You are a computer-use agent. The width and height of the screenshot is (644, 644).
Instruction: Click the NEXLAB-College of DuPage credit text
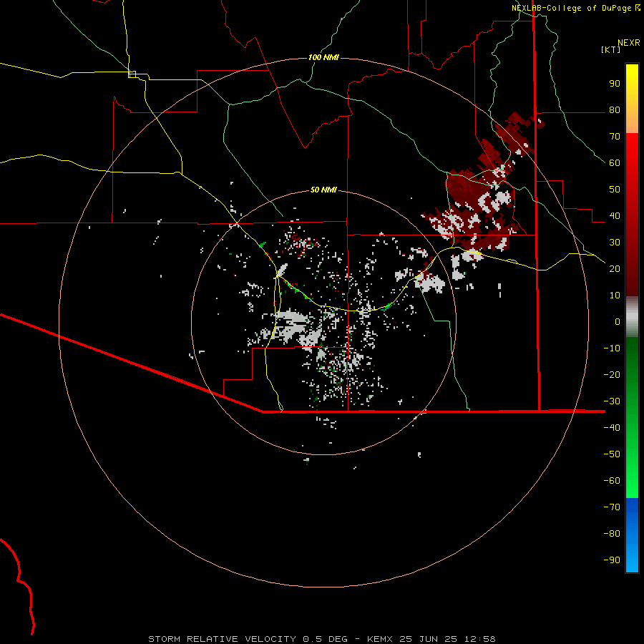point(571,8)
